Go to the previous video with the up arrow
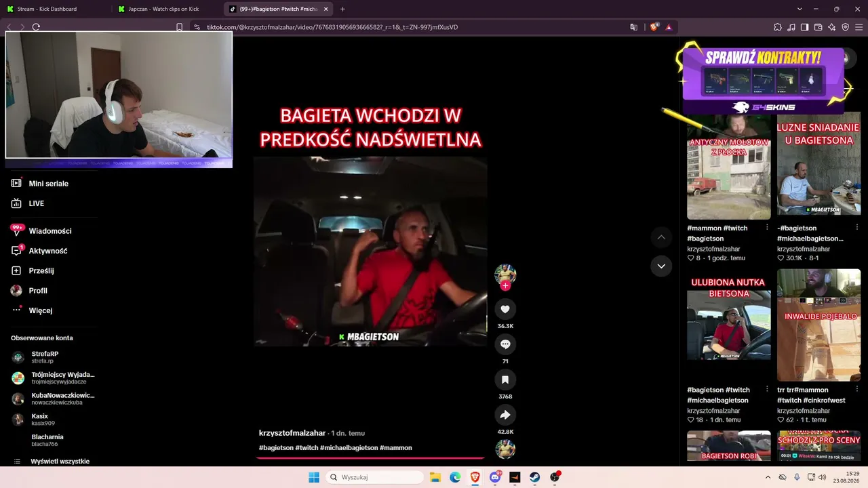 pyautogui.click(x=661, y=237)
